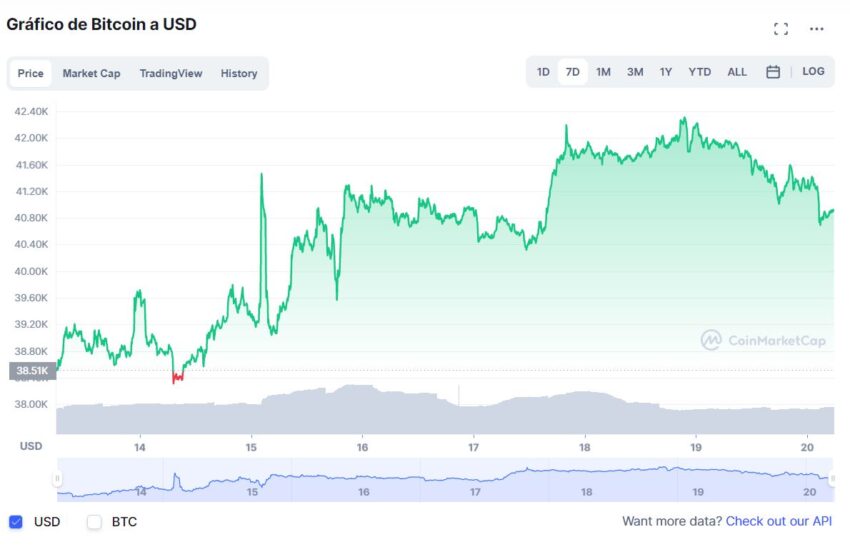Screen dimensions: 850x552
Task: Grab the right range slider handle
Action: point(833,479)
